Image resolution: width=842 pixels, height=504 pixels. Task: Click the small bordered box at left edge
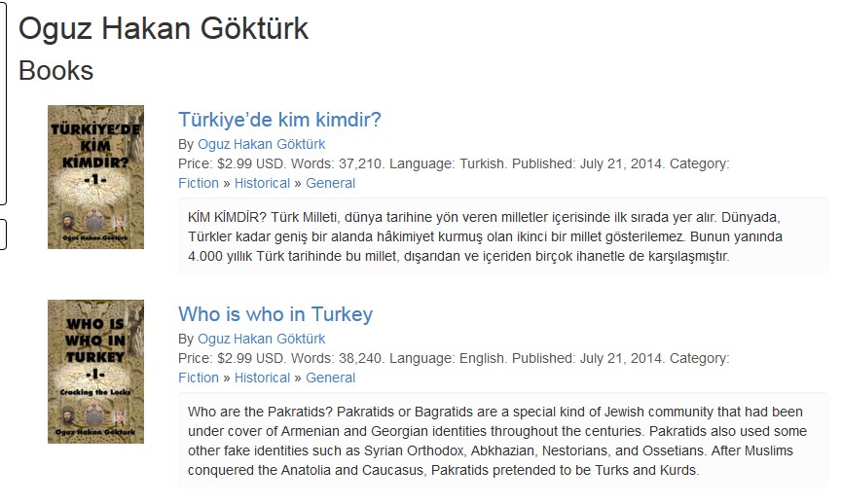(3, 234)
